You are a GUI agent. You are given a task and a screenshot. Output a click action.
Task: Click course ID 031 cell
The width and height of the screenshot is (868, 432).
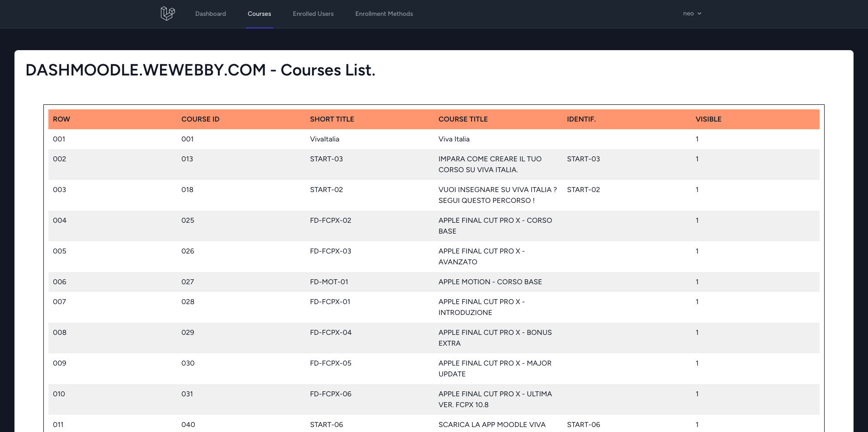point(187,394)
